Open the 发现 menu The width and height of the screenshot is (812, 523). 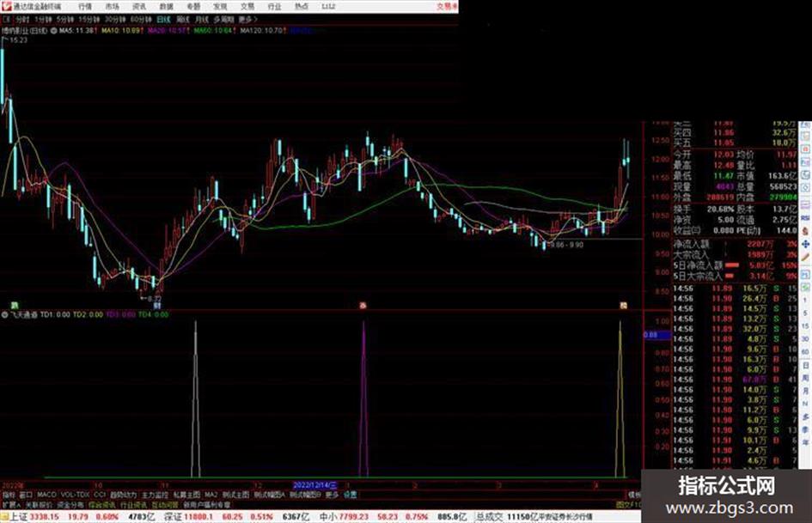point(220,6)
